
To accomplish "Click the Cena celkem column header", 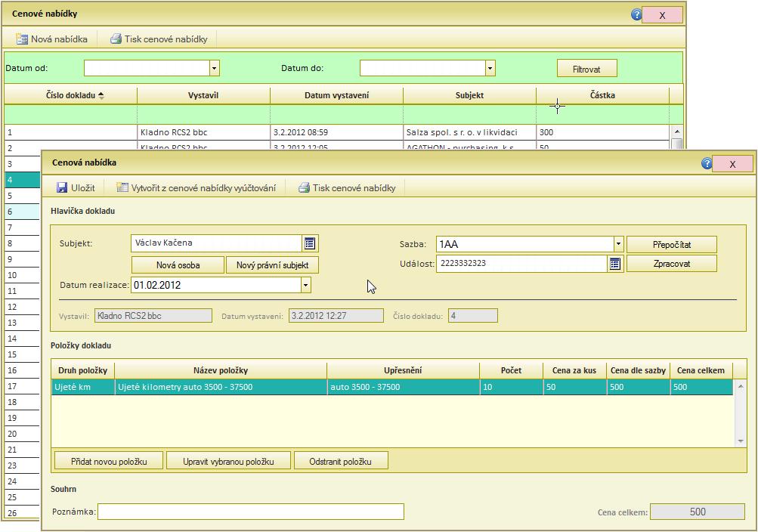I will tap(701, 370).
